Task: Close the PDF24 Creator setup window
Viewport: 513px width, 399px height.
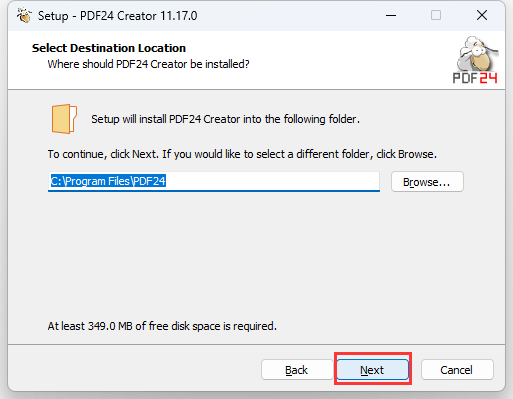Action: click(482, 15)
